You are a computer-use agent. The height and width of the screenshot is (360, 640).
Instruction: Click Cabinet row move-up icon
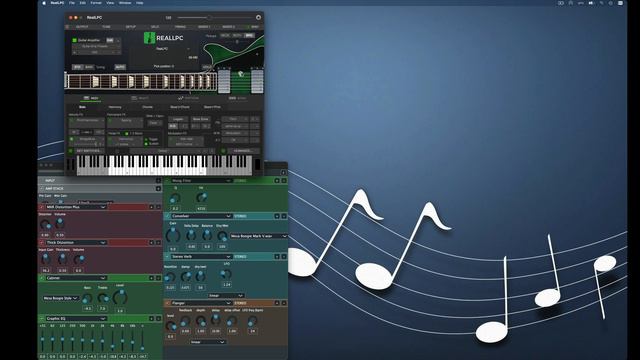(x=151, y=278)
